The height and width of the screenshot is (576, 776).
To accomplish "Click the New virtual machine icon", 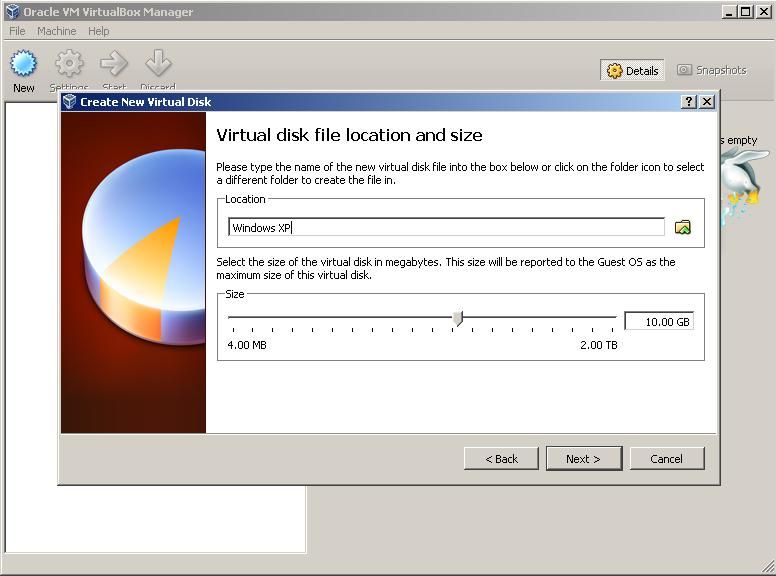I will 23,63.
